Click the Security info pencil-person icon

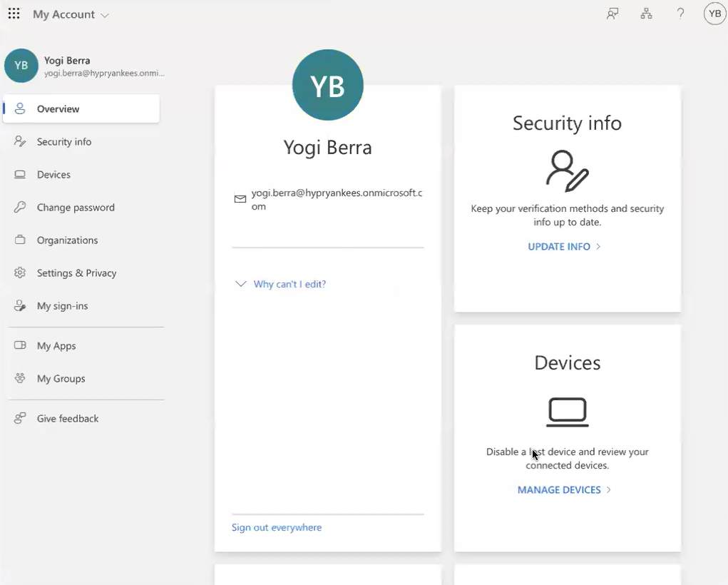coord(567,171)
